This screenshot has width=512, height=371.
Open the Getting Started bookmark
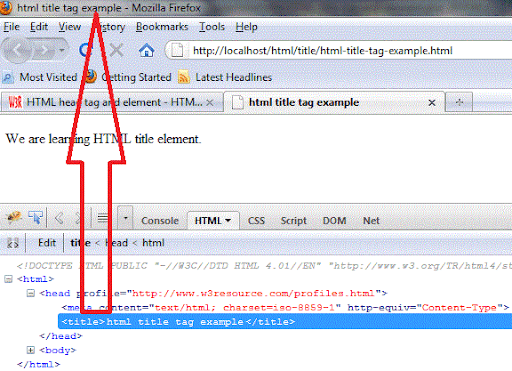(x=128, y=77)
